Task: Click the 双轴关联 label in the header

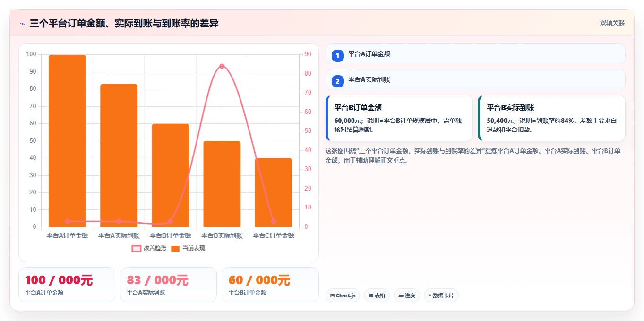Action: 612,23
